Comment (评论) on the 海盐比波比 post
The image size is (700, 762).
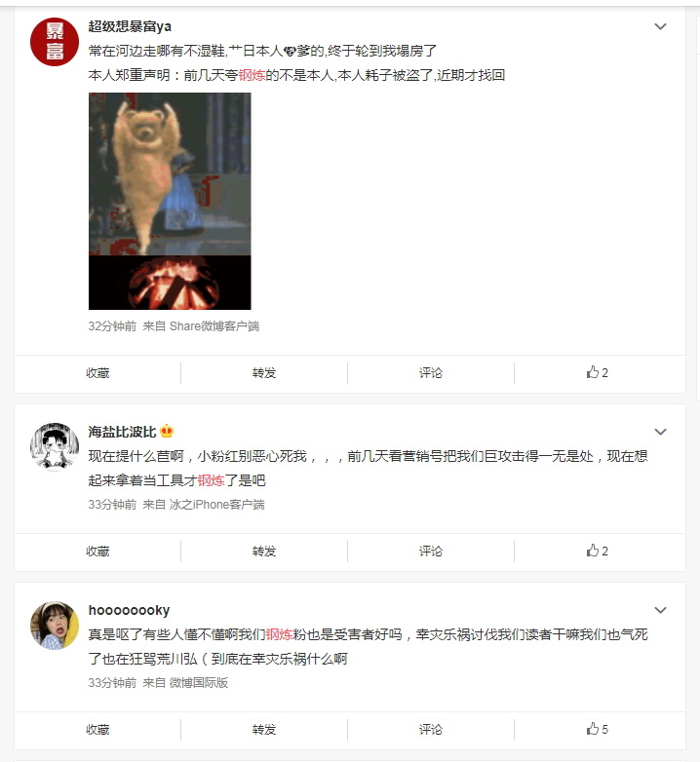[x=431, y=552]
